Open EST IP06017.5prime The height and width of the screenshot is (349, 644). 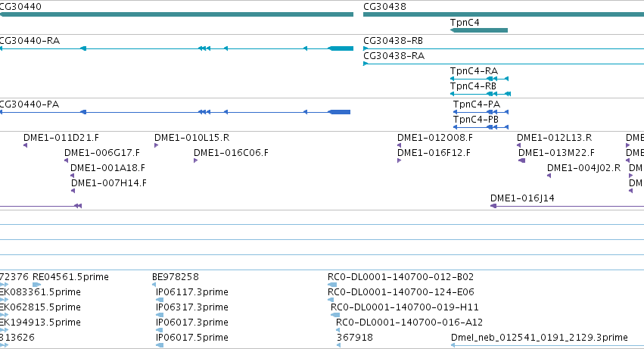160,345
